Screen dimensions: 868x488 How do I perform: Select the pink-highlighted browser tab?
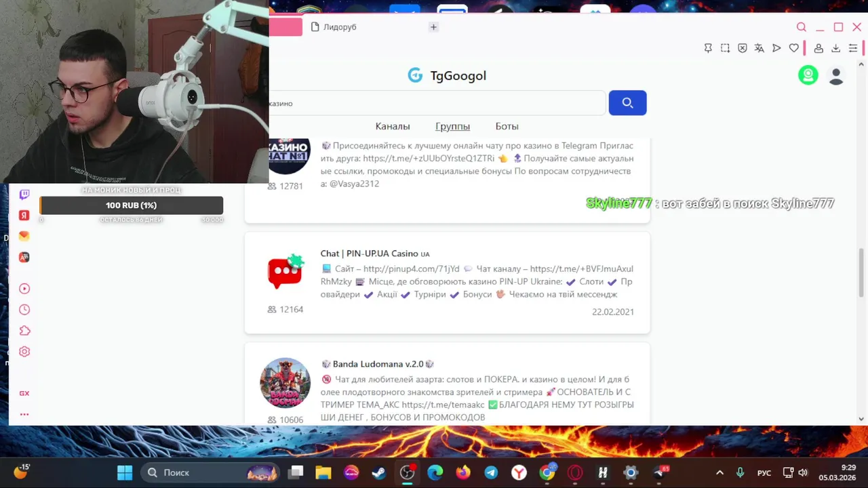tap(285, 27)
